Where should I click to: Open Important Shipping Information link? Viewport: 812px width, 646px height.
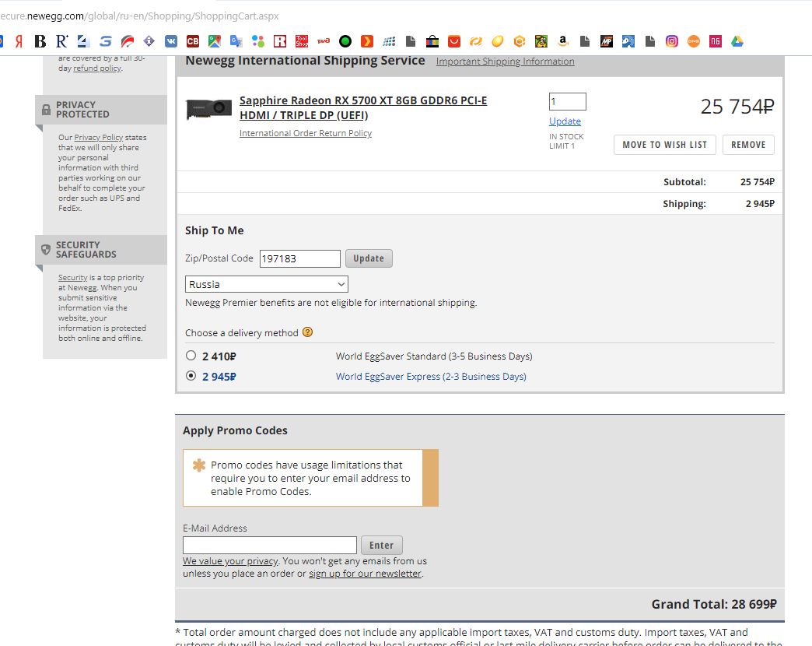pos(505,61)
